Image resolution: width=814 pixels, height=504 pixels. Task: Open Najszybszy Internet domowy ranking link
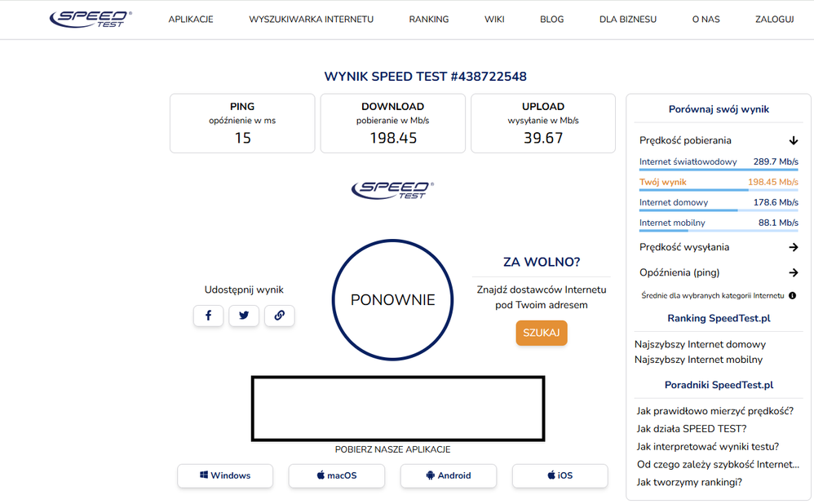coord(700,344)
